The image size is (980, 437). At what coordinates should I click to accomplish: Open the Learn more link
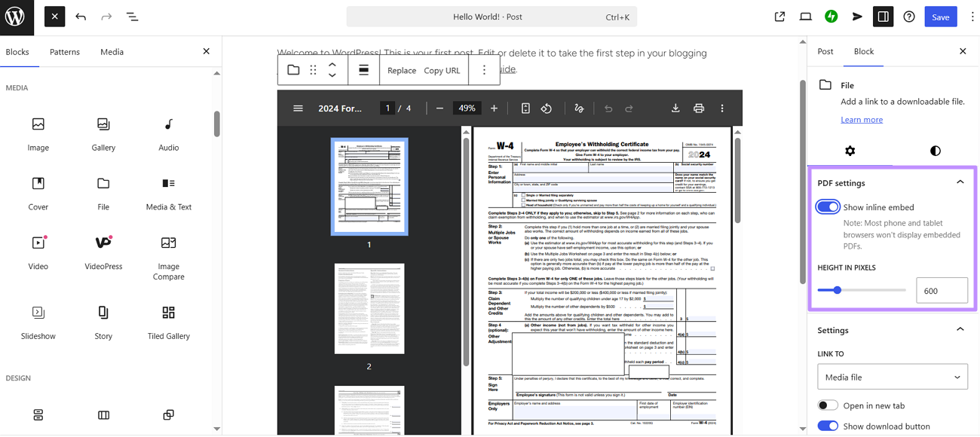click(862, 119)
